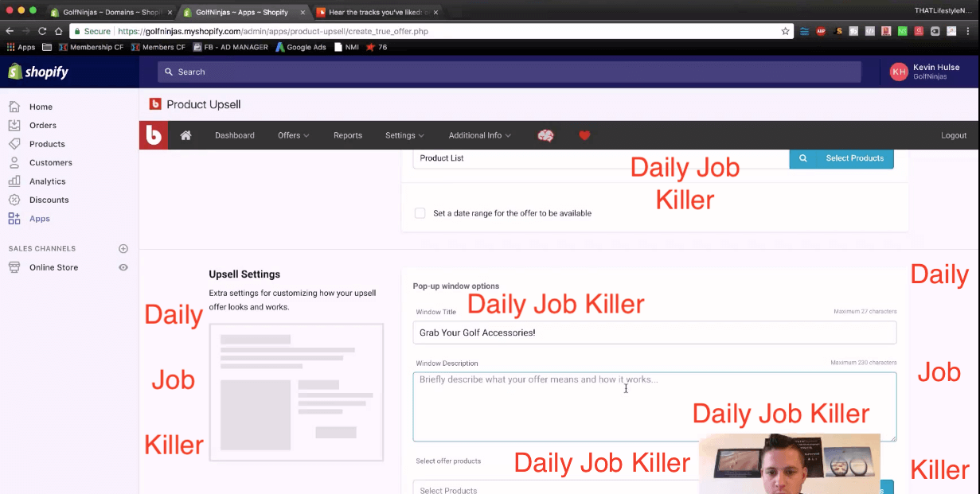The height and width of the screenshot is (494, 980).
Task: Reload the page in Chrome
Action: coord(41,31)
